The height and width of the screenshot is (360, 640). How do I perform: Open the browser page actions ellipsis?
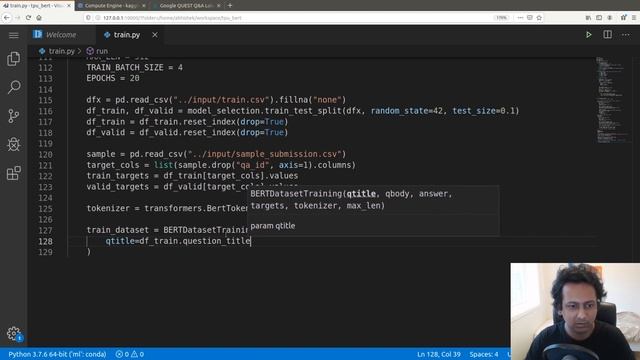click(x=520, y=18)
